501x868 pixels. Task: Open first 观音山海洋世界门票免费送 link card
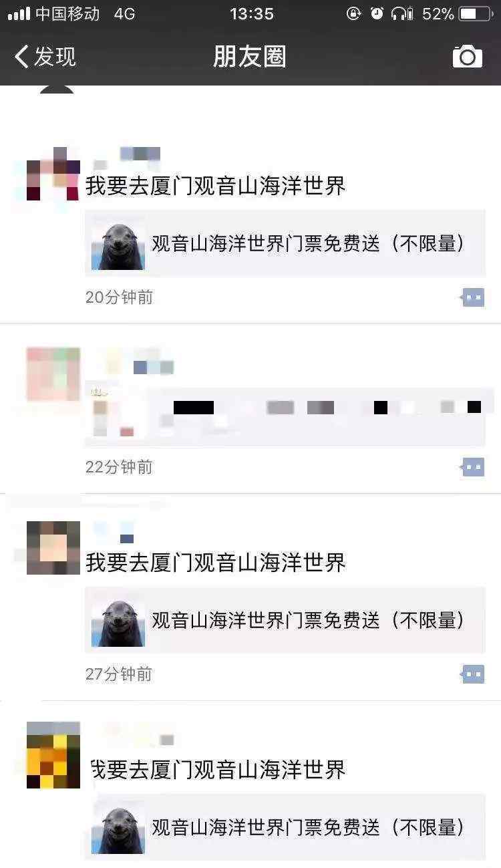pos(285,244)
